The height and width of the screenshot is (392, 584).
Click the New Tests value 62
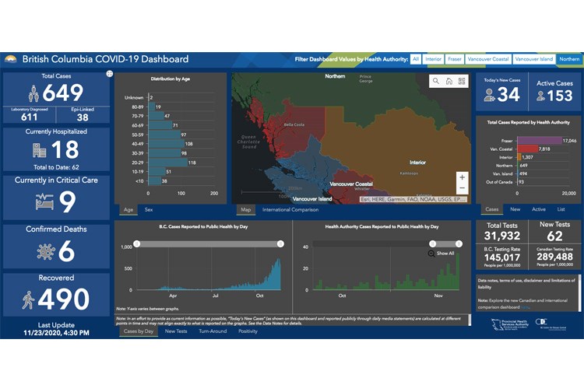coord(554,236)
